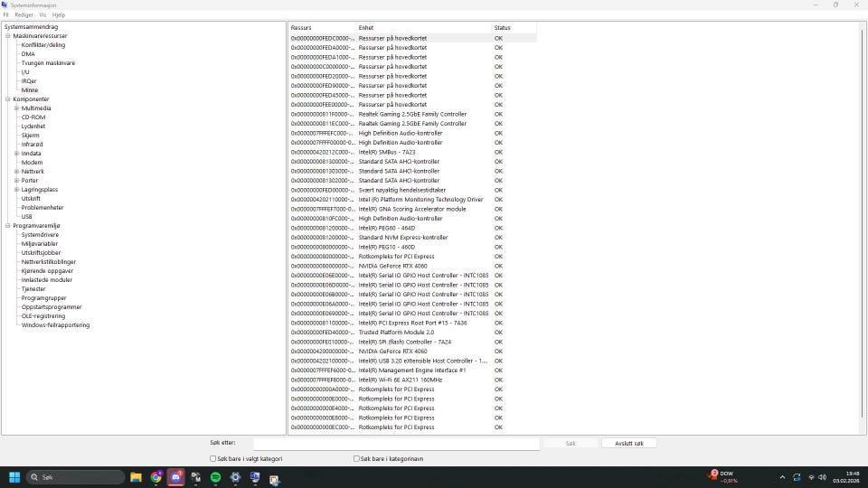Sort by the Status column header
This screenshot has height=488, width=868.
tap(514, 28)
